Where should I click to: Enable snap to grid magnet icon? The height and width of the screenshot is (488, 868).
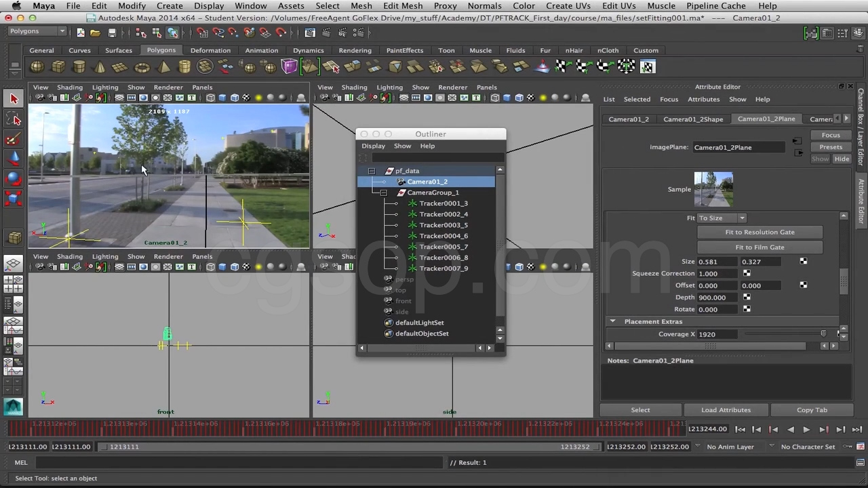click(202, 33)
